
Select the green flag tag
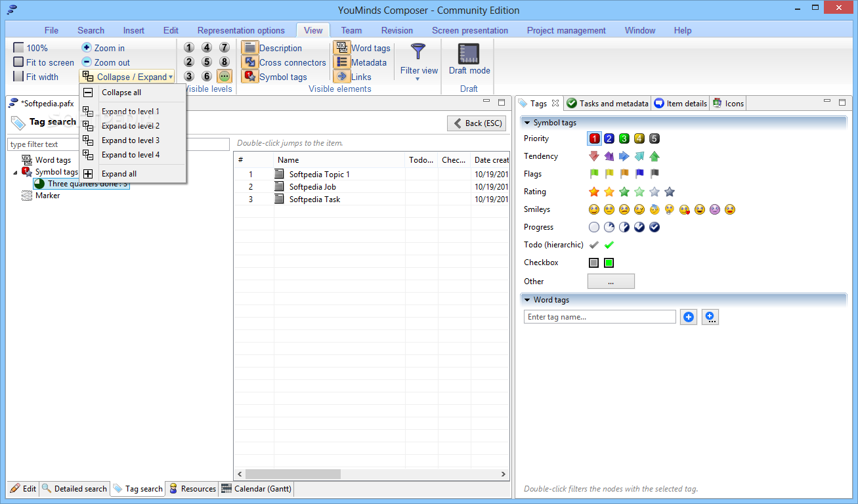point(594,174)
